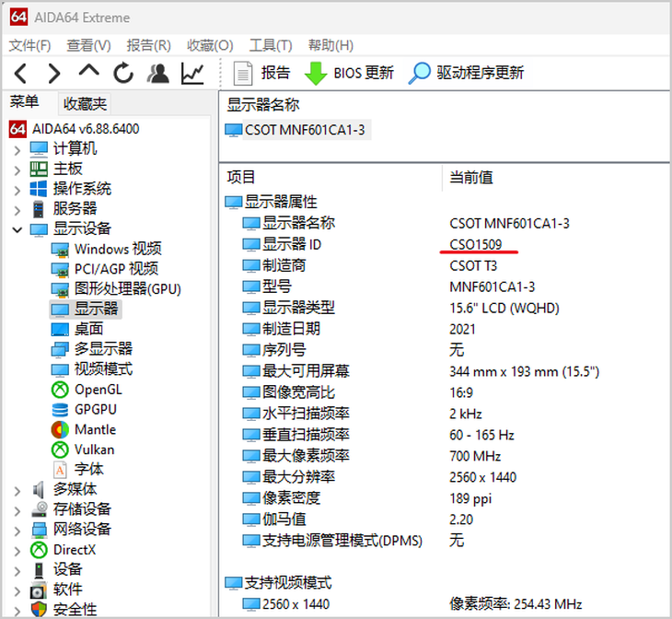Image resolution: width=672 pixels, height=619 pixels.
Task: Click the back navigation arrow
Action: [x=21, y=74]
